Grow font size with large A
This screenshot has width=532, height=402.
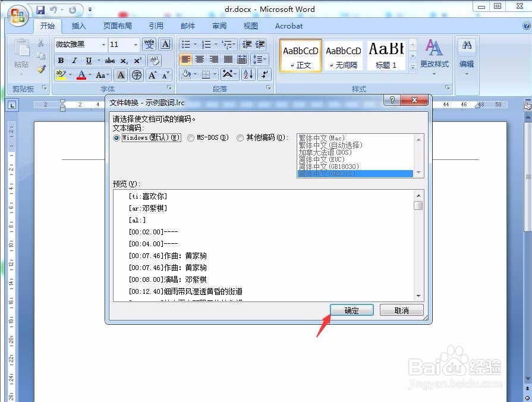coord(152,75)
